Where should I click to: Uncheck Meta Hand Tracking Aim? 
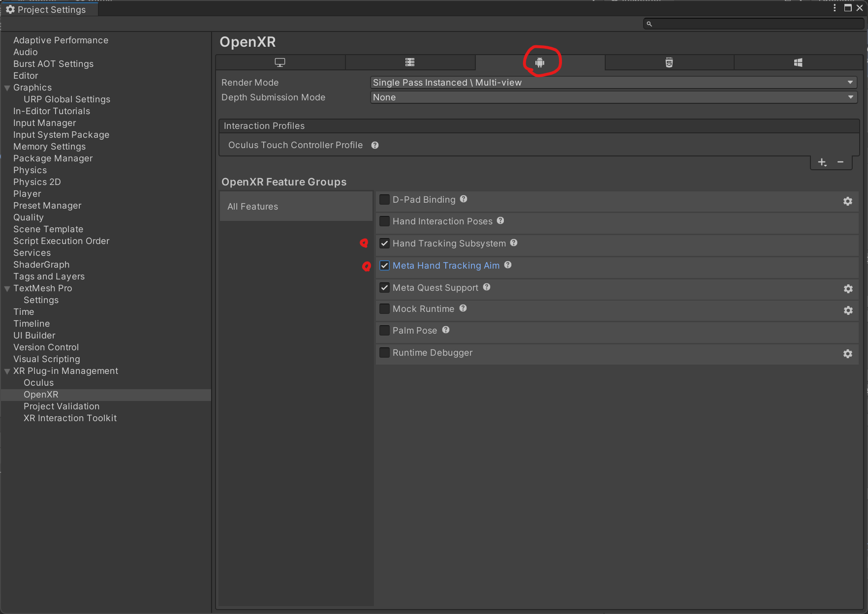pyautogui.click(x=384, y=266)
